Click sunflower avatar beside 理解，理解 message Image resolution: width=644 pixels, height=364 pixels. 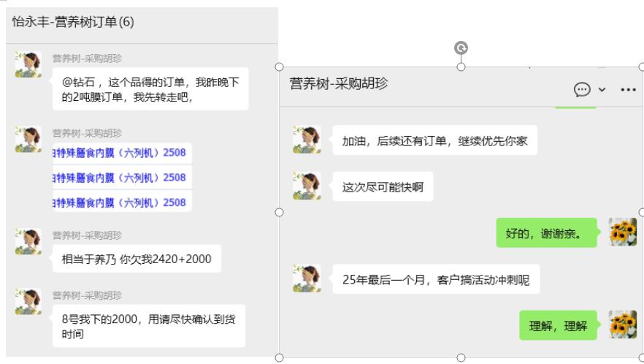pos(623,325)
